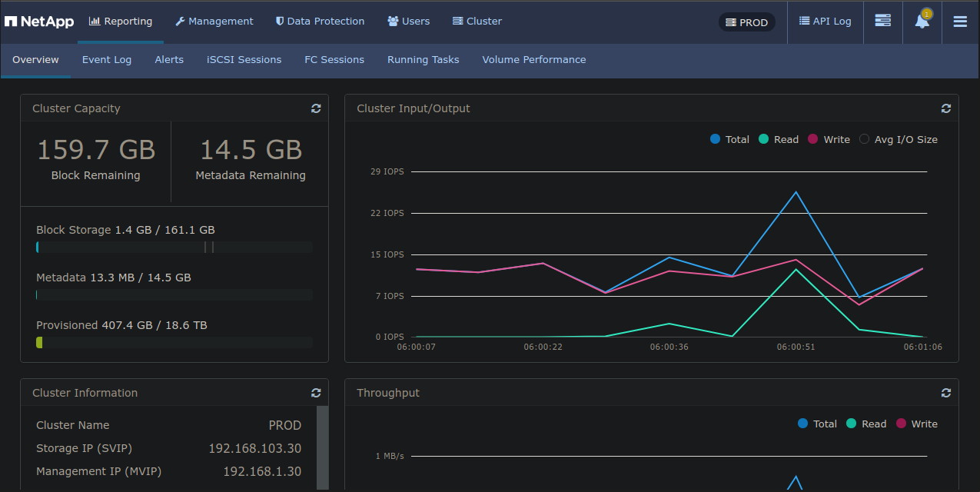Viewport: 980px width, 492px height.
Task: Click the Cluster server icon in menu
Action: (458, 22)
